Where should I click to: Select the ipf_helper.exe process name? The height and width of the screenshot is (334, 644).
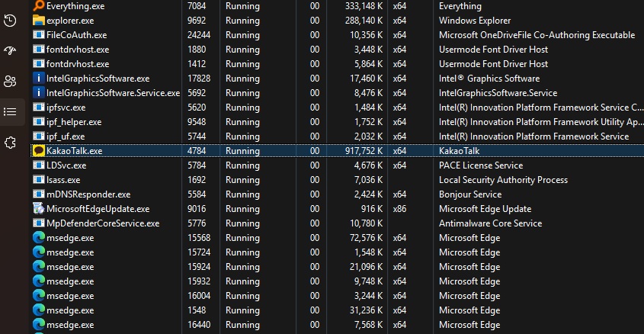(x=74, y=122)
